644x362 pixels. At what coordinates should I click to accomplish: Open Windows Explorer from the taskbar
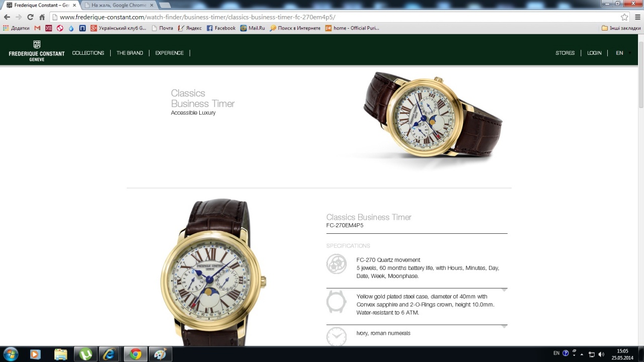pyautogui.click(x=60, y=354)
